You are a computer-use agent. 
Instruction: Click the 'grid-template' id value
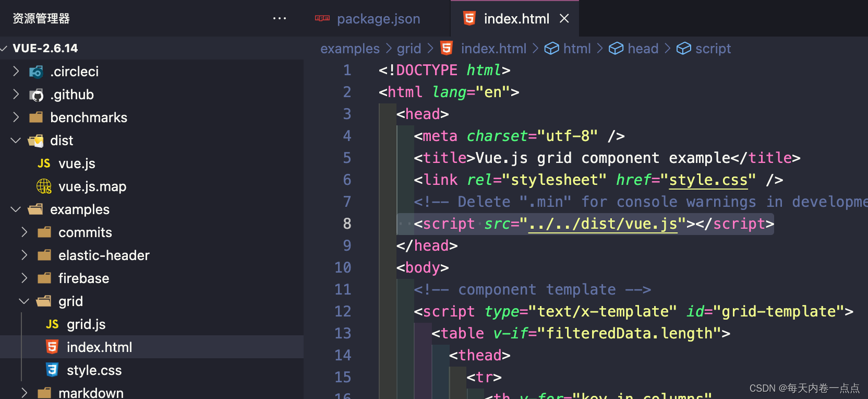pyautogui.click(x=779, y=311)
